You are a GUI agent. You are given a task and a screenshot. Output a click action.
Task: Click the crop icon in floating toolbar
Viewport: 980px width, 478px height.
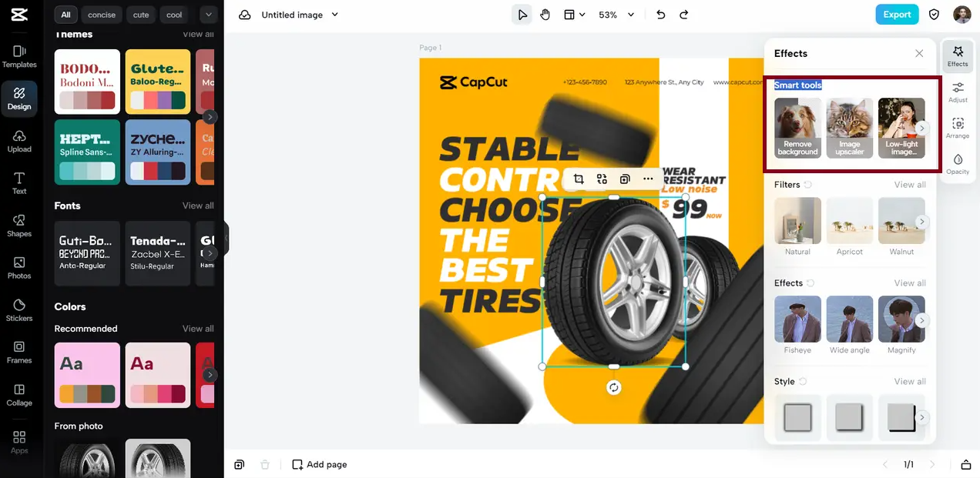(x=579, y=179)
